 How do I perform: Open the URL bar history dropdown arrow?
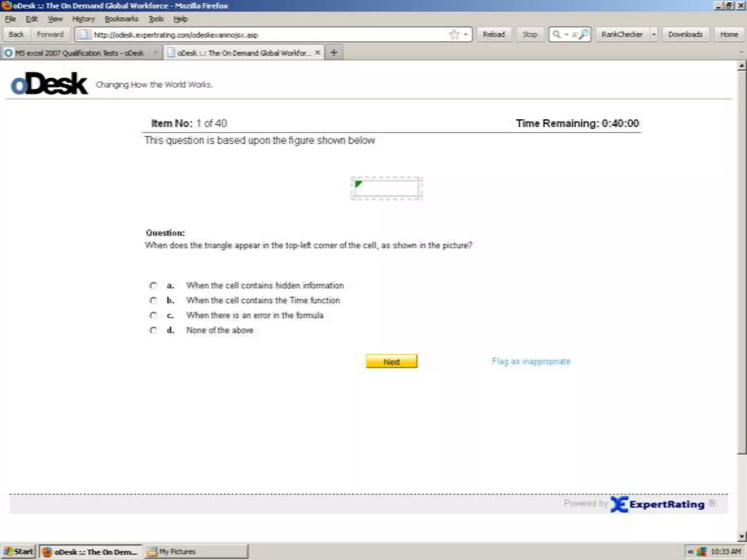coord(466,35)
